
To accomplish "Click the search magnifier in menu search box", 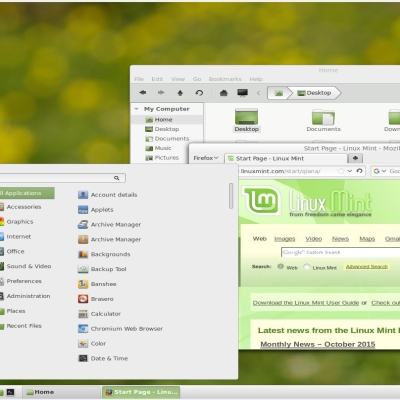I will point(117,178).
